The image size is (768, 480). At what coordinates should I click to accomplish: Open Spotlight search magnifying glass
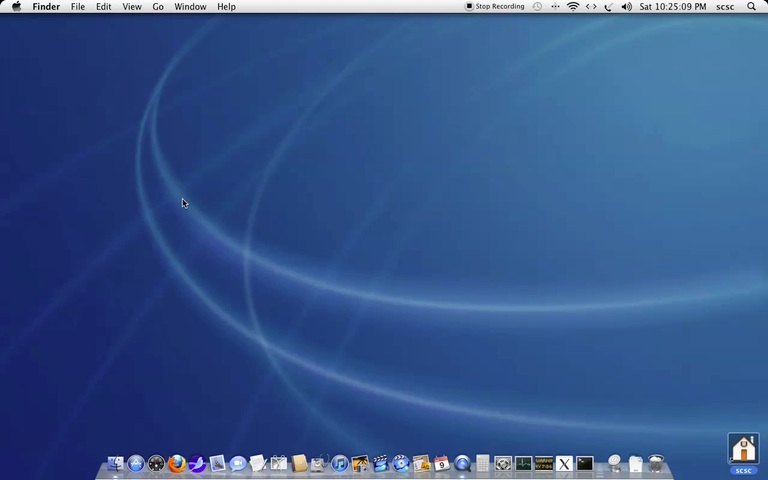pos(751,6)
